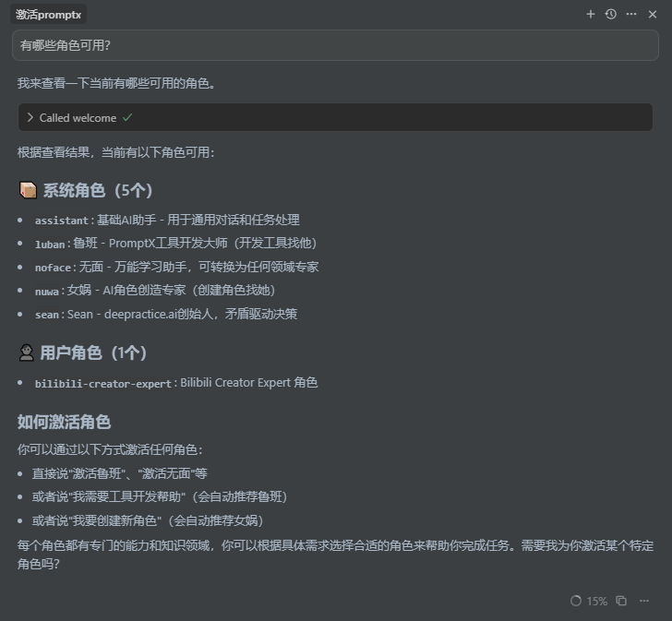Click the 用户角色（1个）heading
Screen dimensions: 672x621
93,352
